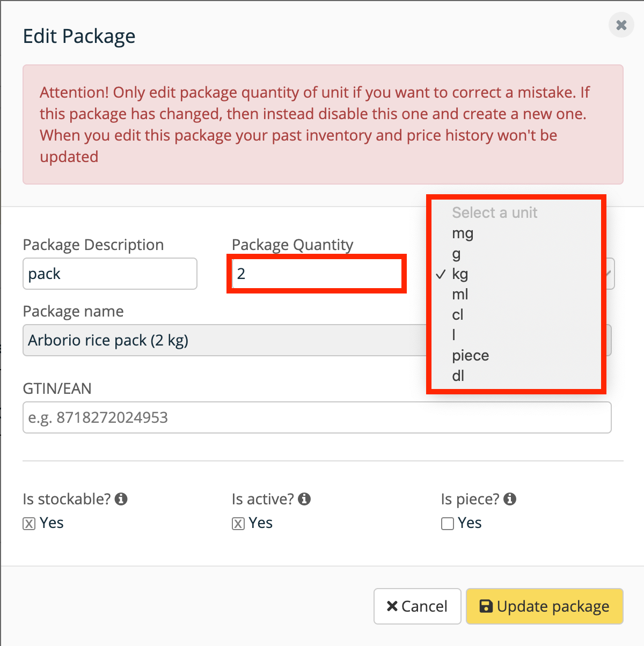
Task: Choose piece as the unit
Action: click(470, 356)
